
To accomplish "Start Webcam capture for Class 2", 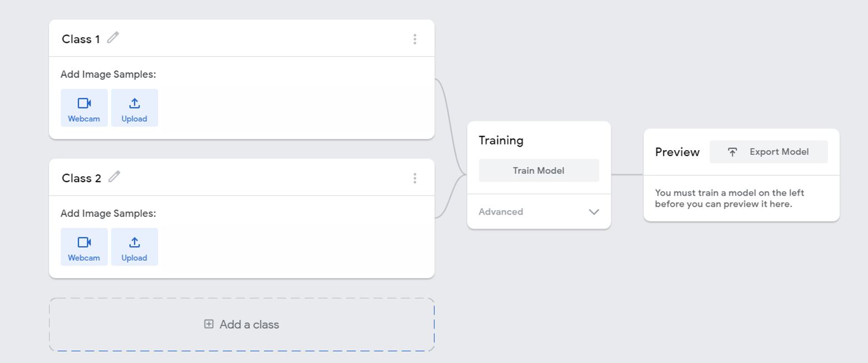I will (x=84, y=247).
